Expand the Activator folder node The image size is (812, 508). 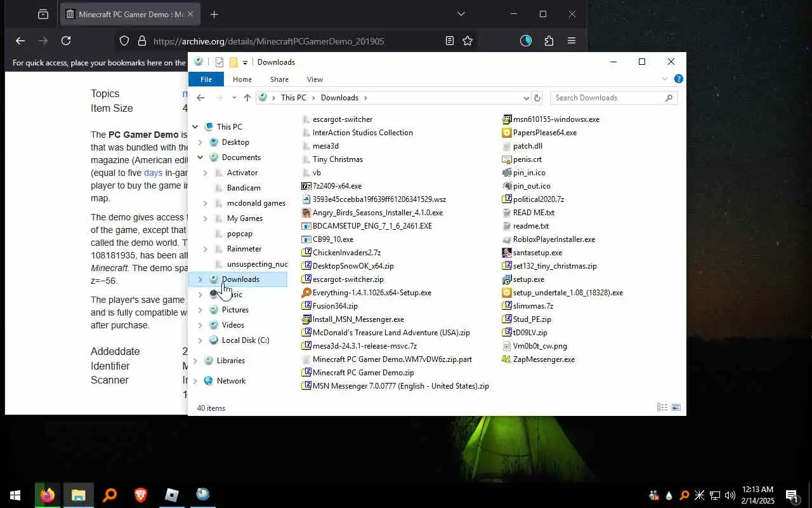click(x=205, y=173)
